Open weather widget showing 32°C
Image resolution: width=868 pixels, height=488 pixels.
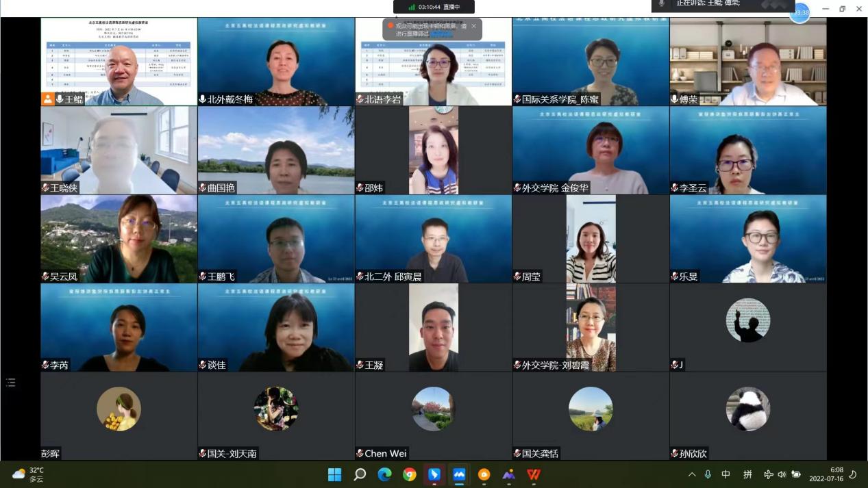29,474
